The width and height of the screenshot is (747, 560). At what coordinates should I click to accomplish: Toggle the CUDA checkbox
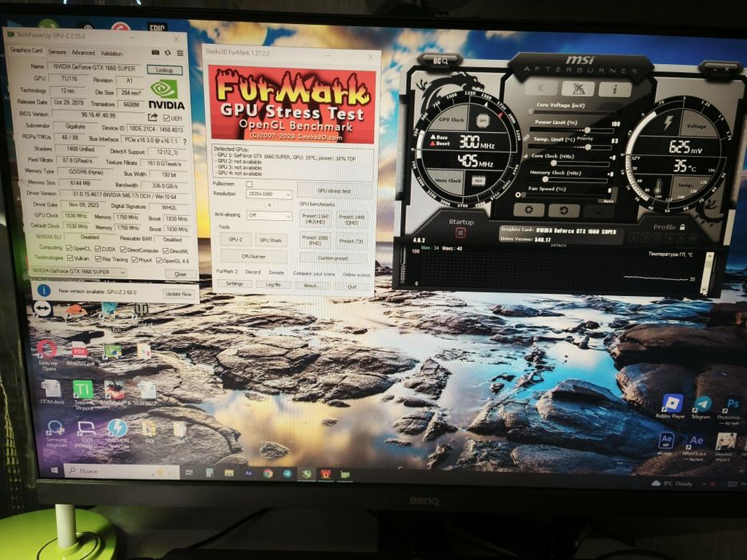(x=98, y=249)
